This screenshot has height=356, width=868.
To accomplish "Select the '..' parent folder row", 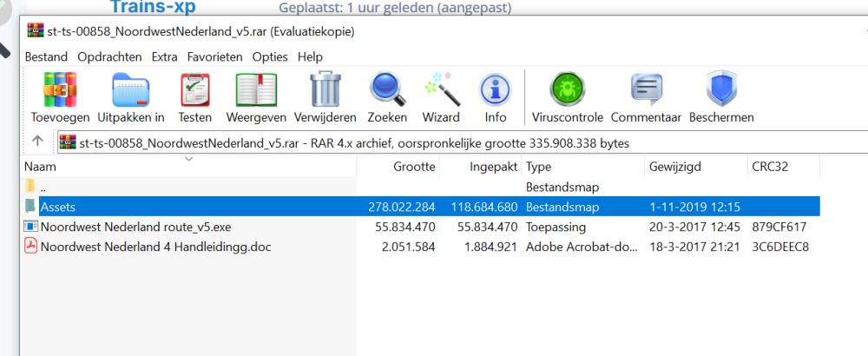I will tap(421, 187).
